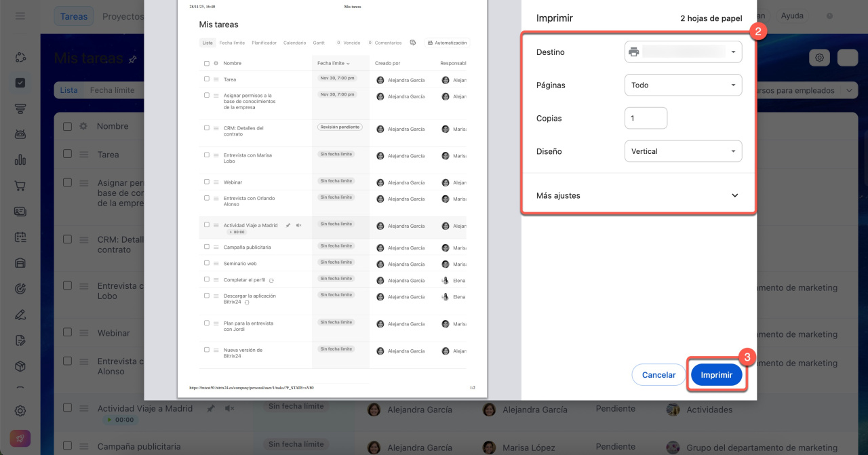Click the rocket icon at sidebar bottom
Viewport: 868px width, 455px height.
click(x=20, y=439)
